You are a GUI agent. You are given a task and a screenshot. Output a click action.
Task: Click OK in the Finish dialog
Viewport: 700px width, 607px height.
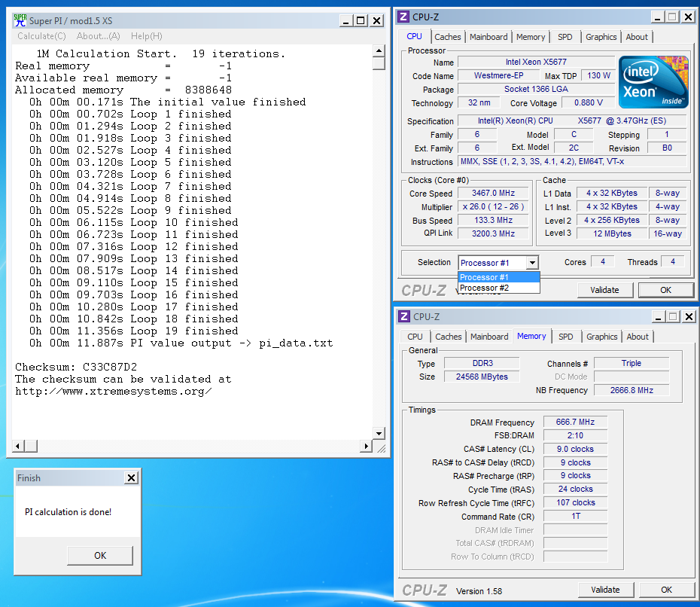[100, 555]
